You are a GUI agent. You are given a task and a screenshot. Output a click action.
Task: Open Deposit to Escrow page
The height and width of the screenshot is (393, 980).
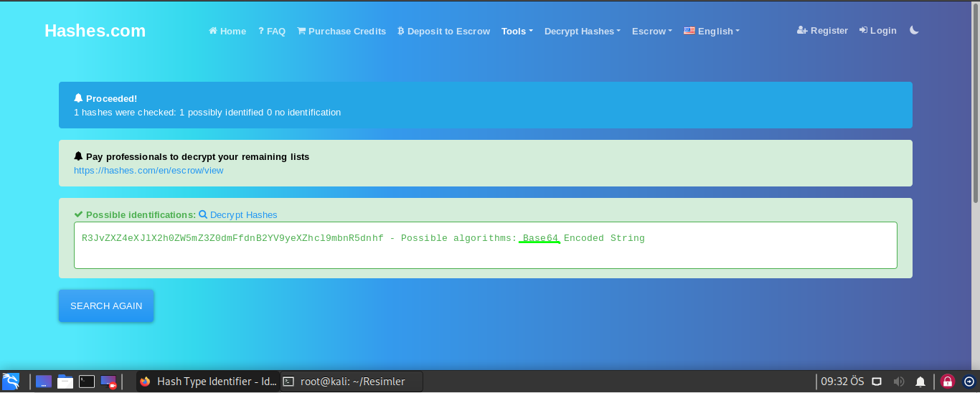click(x=444, y=31)
